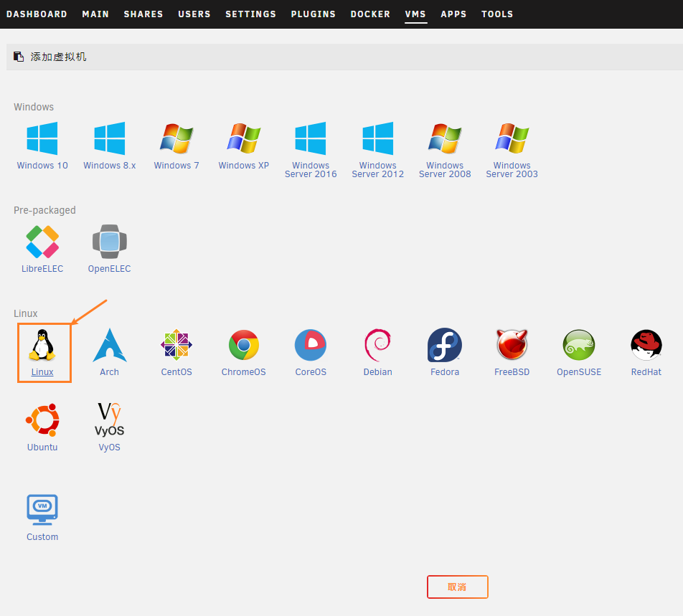The image size is (683, 616).
Task: Open the USERS tab
Action: (194, 14)
